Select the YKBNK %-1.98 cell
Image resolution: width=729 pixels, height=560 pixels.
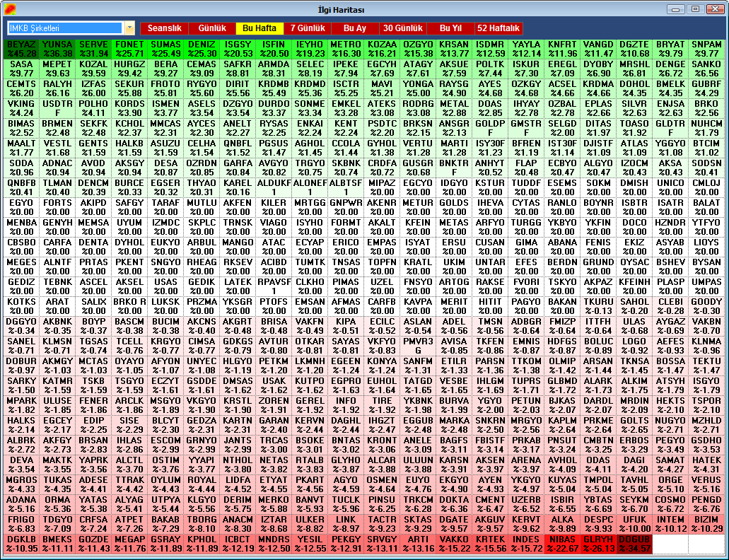tap(418, 405)
